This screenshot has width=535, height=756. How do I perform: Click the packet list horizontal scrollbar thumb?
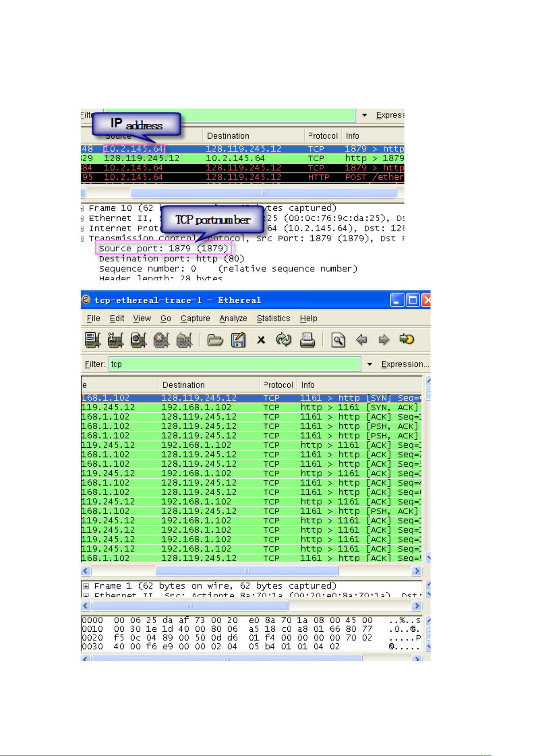[x=247, y=571]
